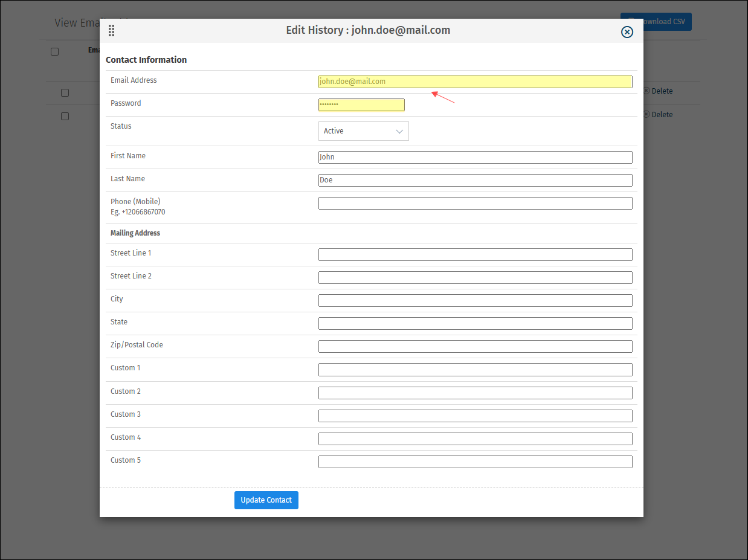Close the Edit History dialog

(x=627, y=32)
